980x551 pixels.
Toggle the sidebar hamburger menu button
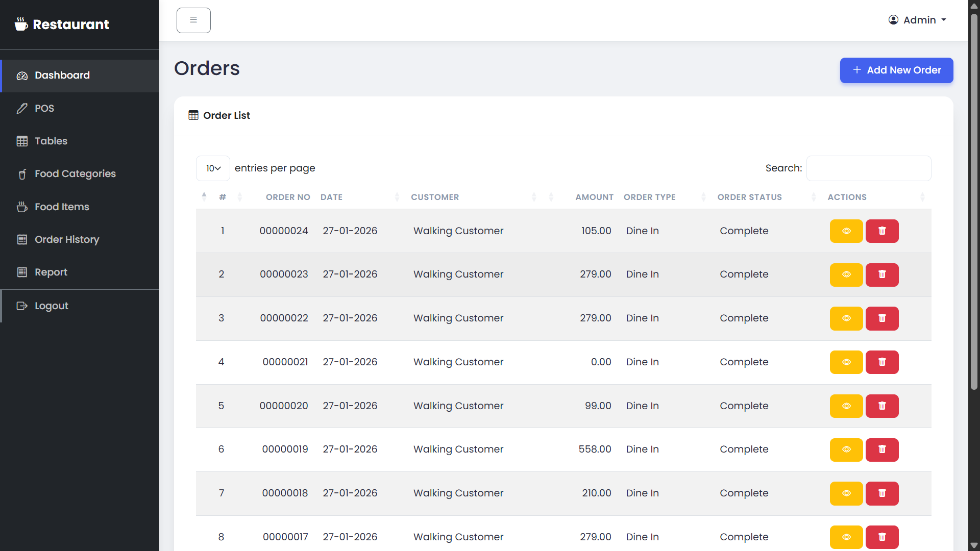click(193, 20)
